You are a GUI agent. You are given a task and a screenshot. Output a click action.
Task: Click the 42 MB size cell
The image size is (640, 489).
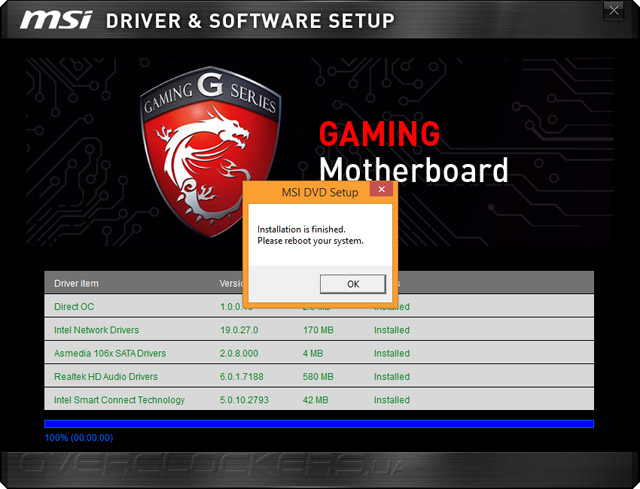pos(316,400)
